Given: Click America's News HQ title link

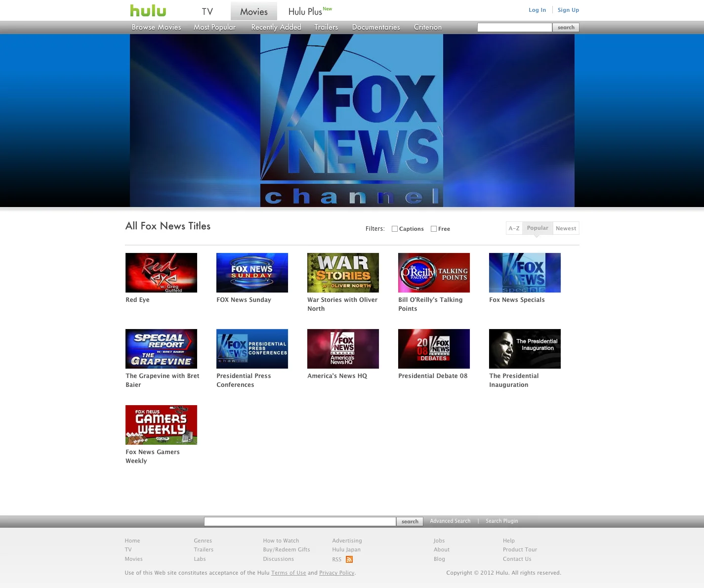Looking at the screenshot, I should (x=337, y=376).
